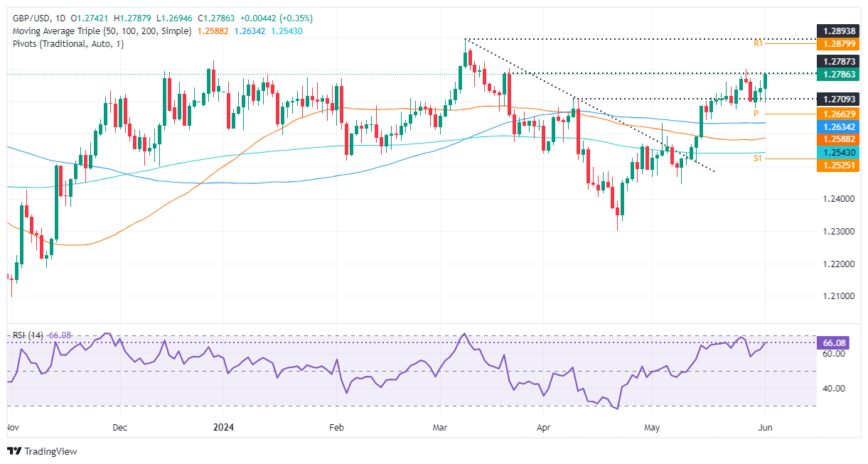
Task: Click the S1 pivot level marker
Action: (759, 159)
